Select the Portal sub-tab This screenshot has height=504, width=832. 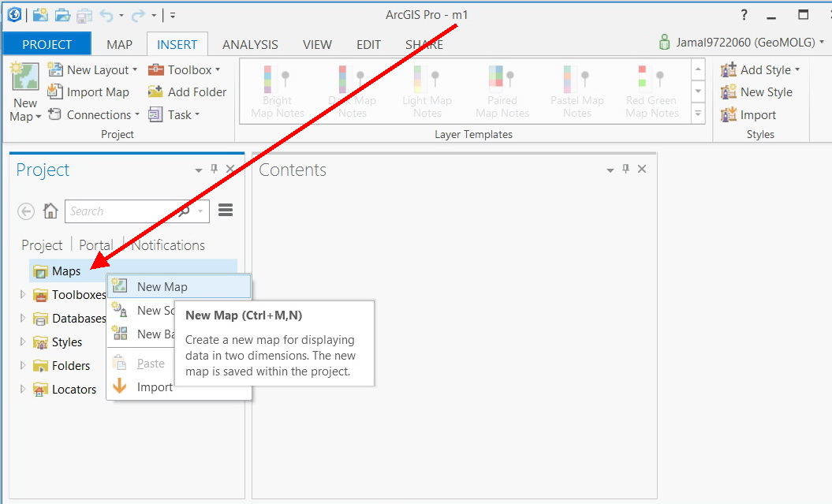pyautogui.click(x=96, y=245)
